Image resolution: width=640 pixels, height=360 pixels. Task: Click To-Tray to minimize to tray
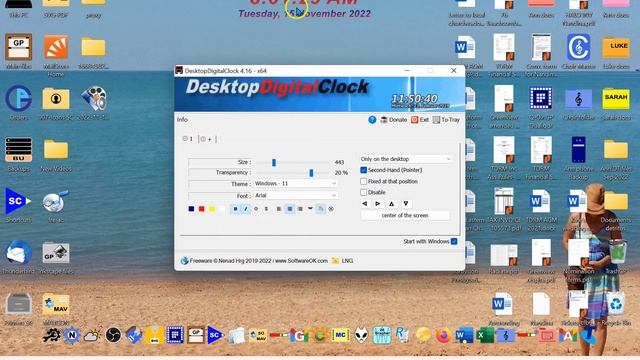[x=446, y=120]
